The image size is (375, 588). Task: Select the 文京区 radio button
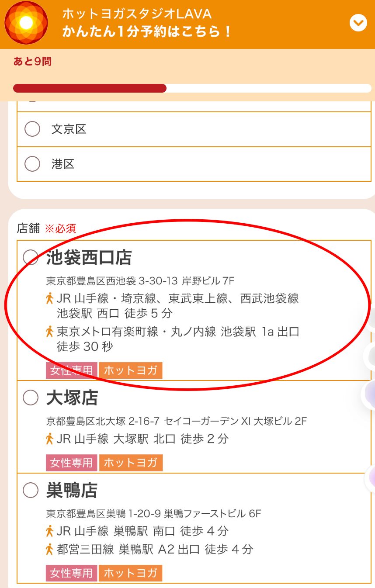(x=32, y=129)
